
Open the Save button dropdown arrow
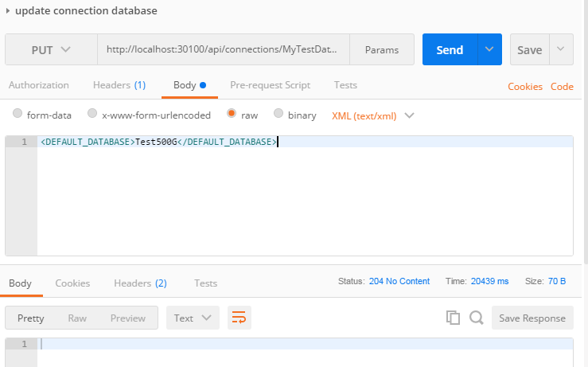(561, 49)
